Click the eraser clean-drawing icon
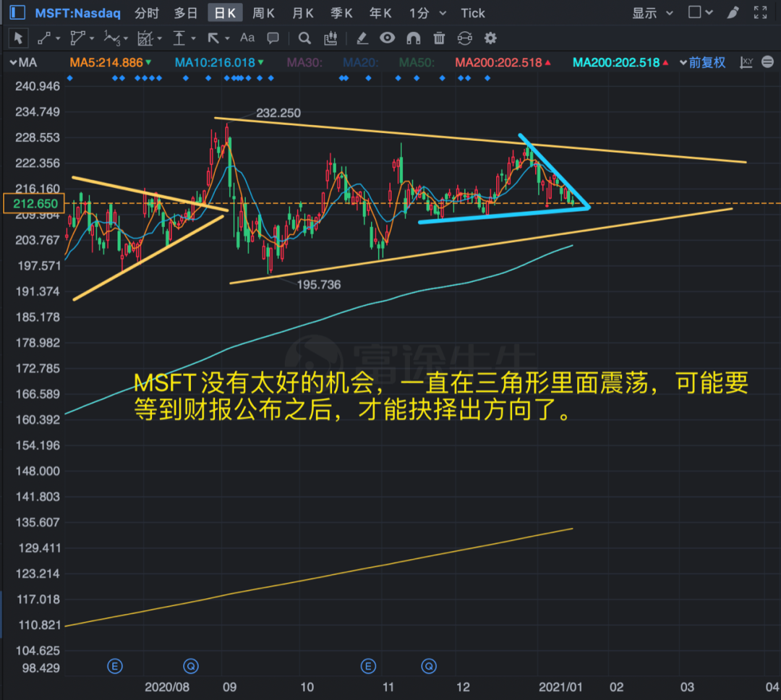Viewport: 781px width, 700px height. tap(362, 38)
